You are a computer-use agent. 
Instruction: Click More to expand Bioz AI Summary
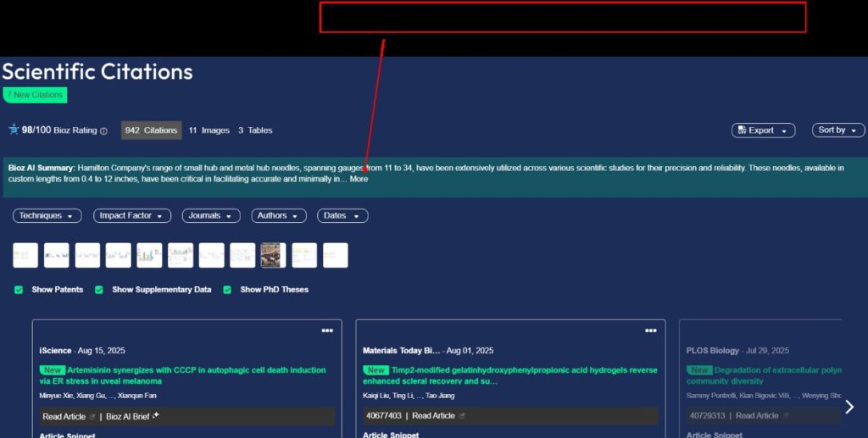click(359, 179)
